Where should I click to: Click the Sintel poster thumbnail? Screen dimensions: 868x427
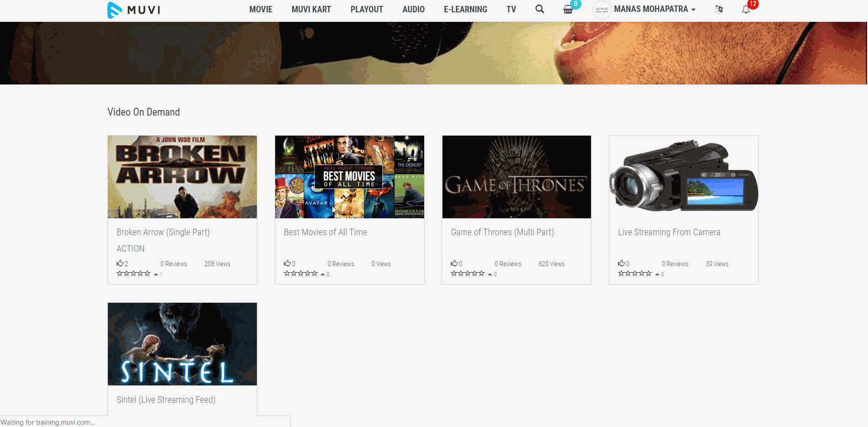[182, 344]
